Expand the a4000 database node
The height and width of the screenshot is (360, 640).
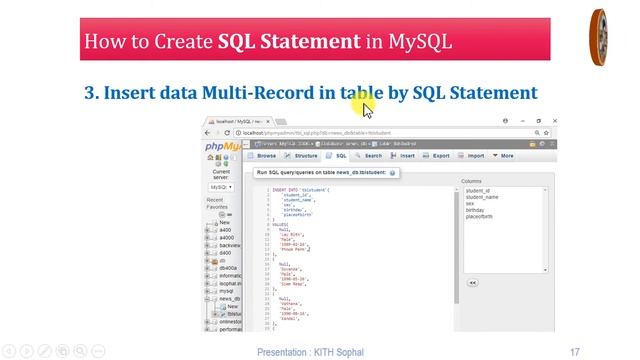tap(207, 238)
